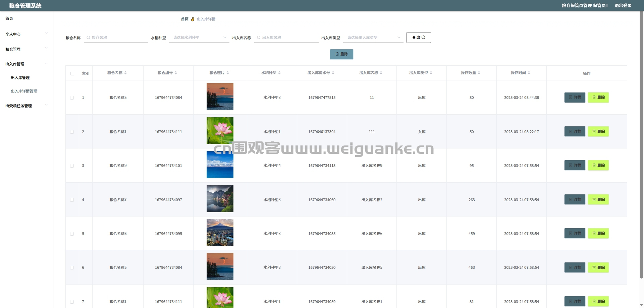
Task: Check the row 1 checkbox
Action: (72, 98)
